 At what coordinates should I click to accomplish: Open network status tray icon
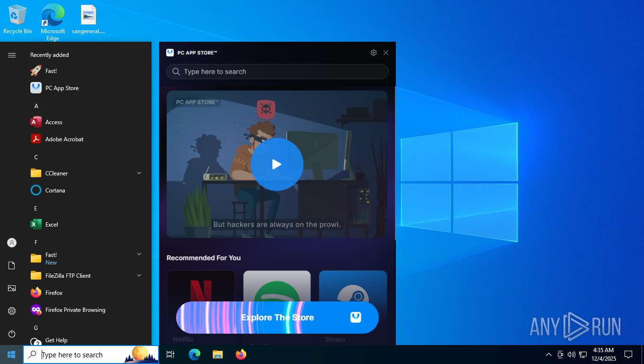583,355
